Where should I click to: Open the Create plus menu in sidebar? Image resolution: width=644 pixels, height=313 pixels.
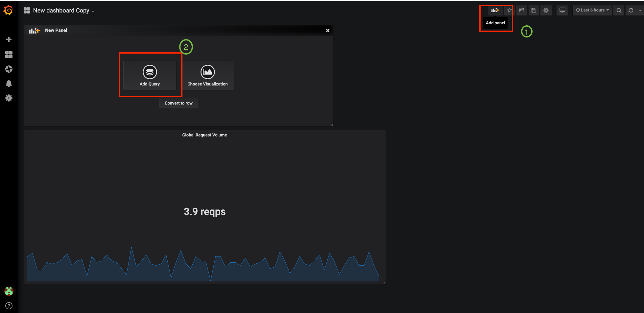point(9,39)
